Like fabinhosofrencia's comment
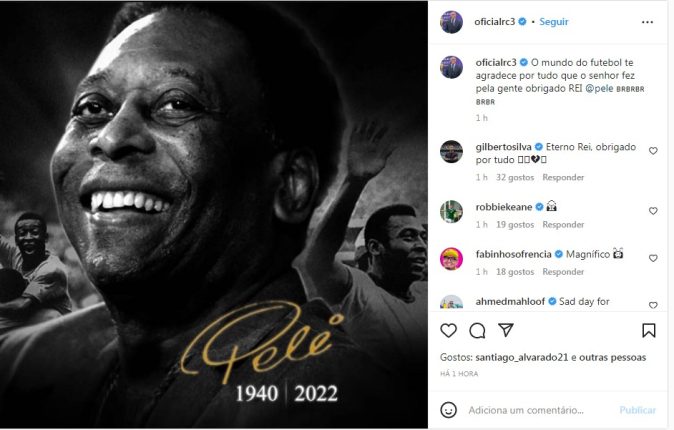 click(x=653, y=258)
